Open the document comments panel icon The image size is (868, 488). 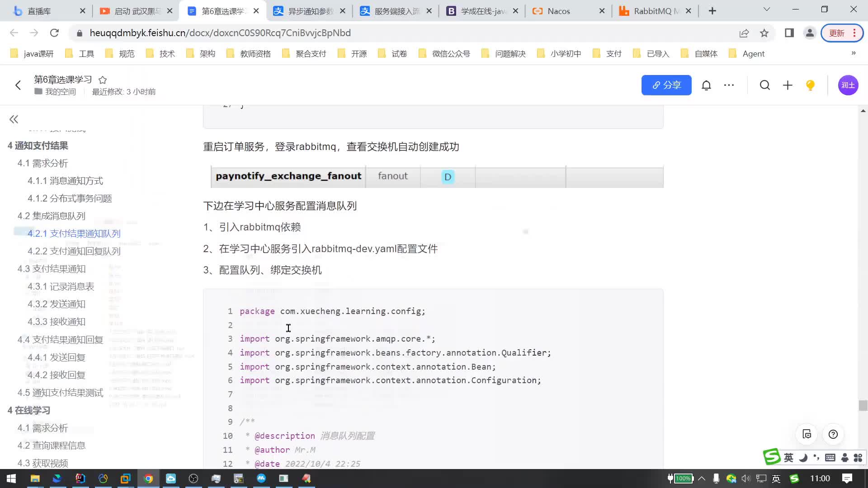[807, 434]
